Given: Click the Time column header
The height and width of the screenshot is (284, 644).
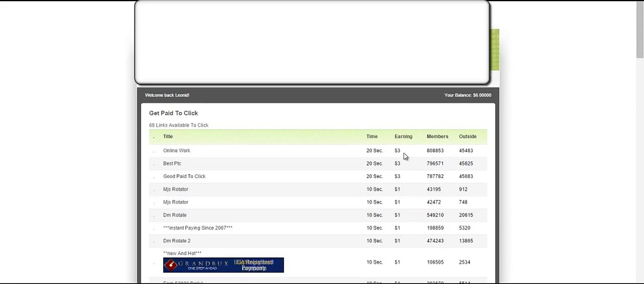Looking at the screenshot, I should click(x=372, y=136).
